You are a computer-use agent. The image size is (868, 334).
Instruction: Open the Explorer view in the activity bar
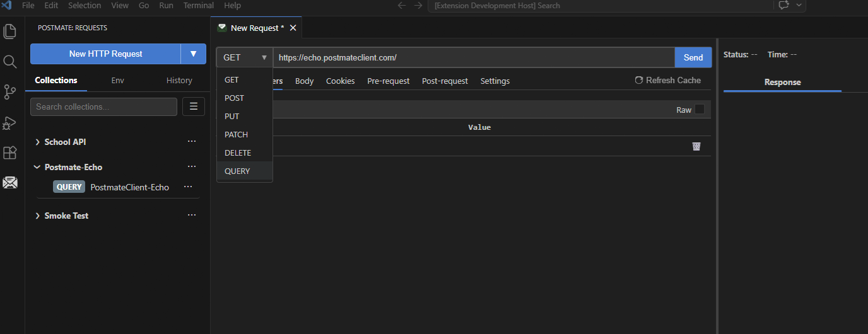coord(10,31)
